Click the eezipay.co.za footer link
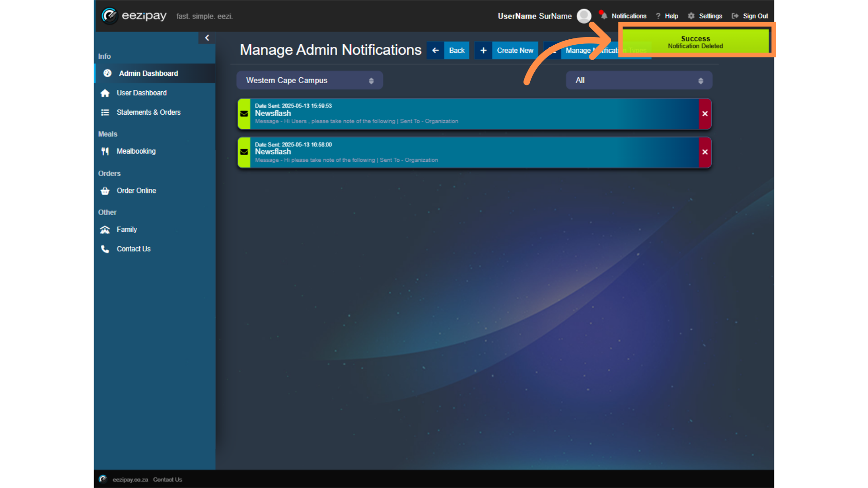The height and width of the screenshot is (488, 868). point(130,479)
